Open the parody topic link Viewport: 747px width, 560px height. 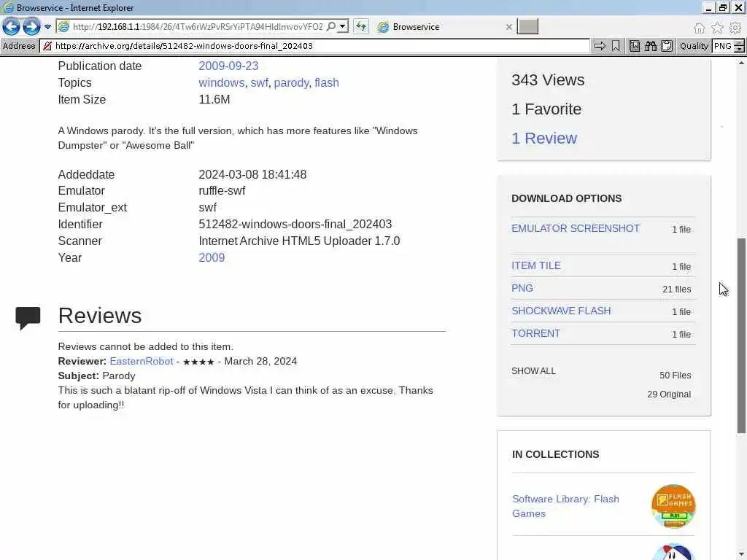pos(291,82)
